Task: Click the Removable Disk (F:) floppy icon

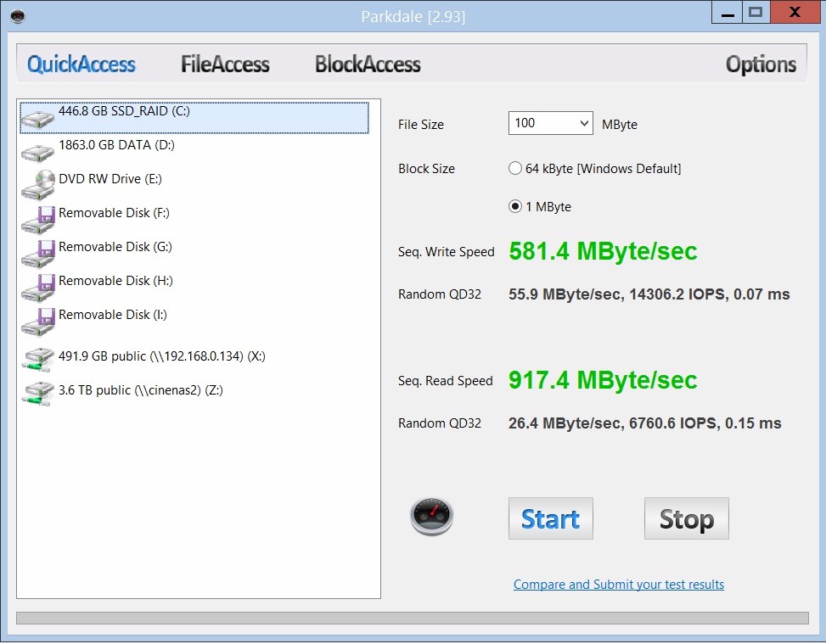Action: tap(37, 220)
